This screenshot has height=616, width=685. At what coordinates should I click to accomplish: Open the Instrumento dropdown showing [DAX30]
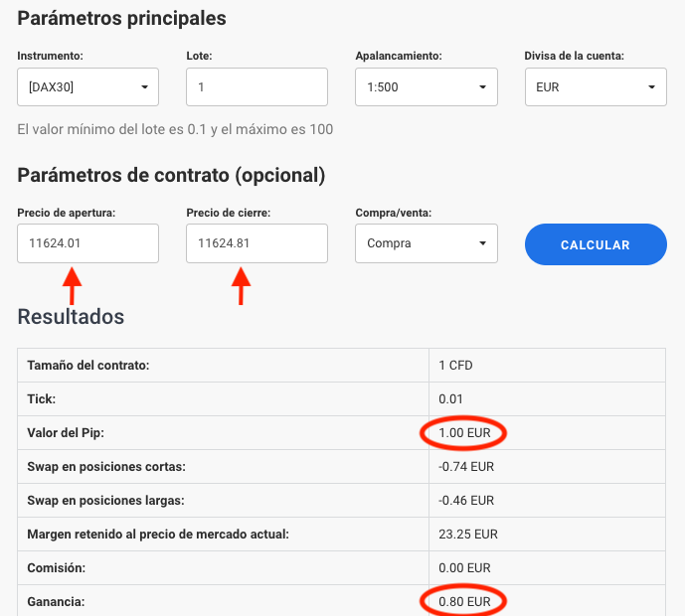[87, 87]
